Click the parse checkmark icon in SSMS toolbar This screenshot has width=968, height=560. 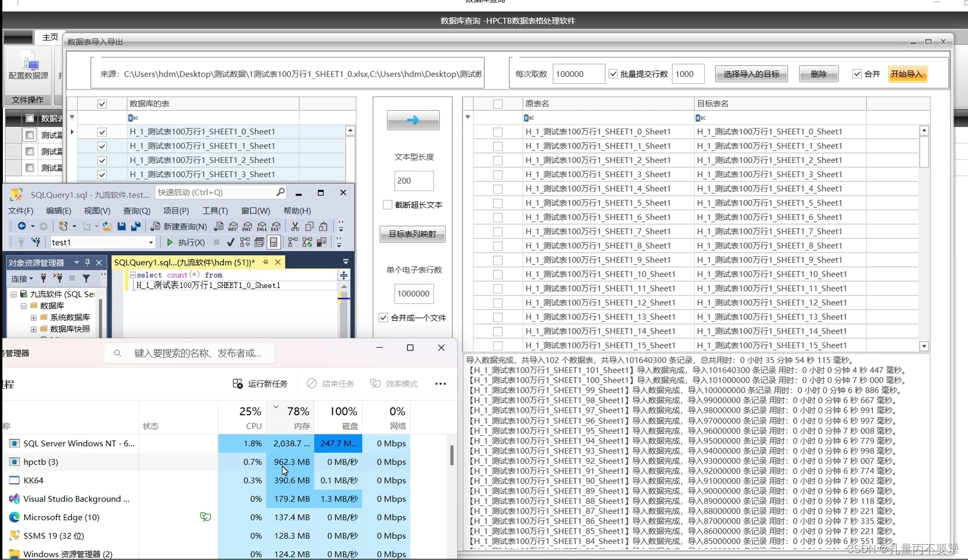pyautogui.click(x=230, y=242)
